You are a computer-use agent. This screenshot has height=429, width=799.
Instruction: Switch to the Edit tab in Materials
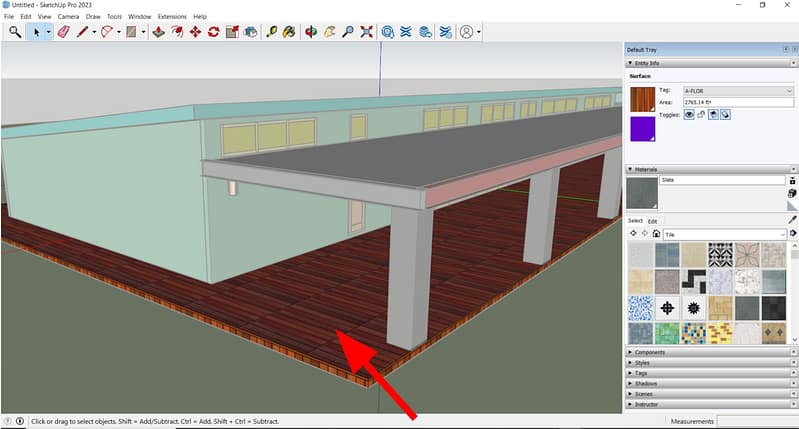pyautogui.click(x=652, y=221)
